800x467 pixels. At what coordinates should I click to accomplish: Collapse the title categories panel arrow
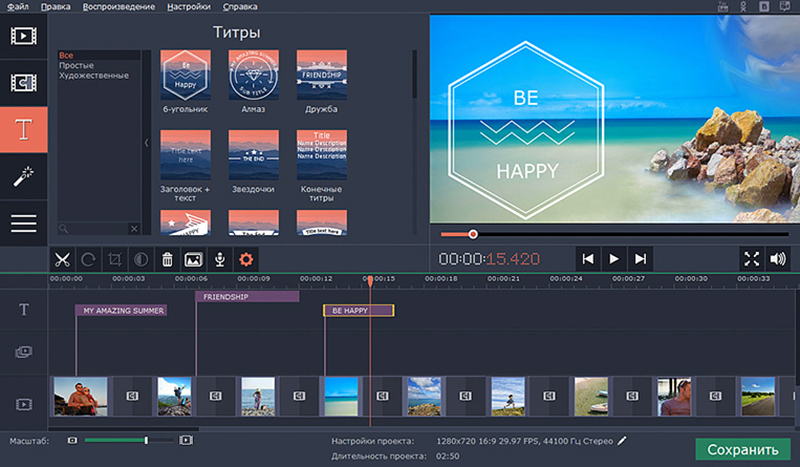click(148, 143)
